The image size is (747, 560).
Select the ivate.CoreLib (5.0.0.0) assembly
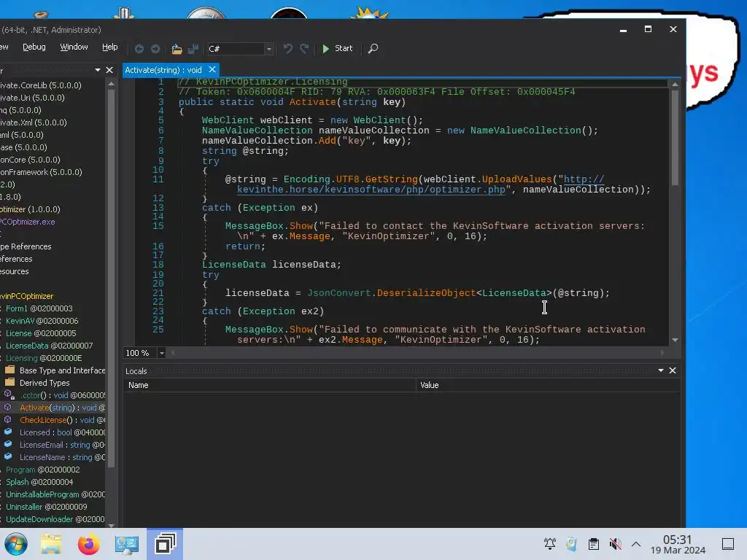tap(41, 86)
